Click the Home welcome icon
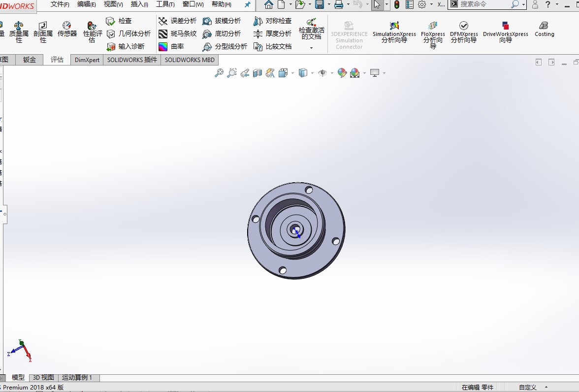The image size is (579, 392). pos(269,4)
